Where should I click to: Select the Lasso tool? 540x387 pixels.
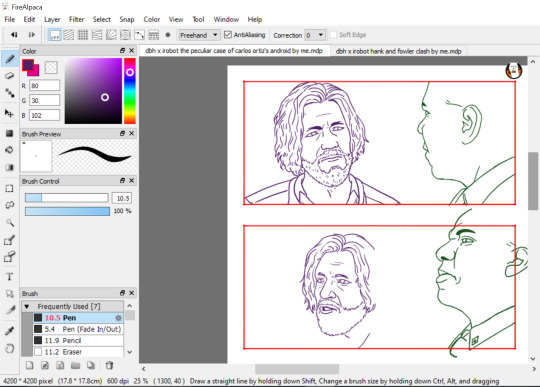(10, 205)
